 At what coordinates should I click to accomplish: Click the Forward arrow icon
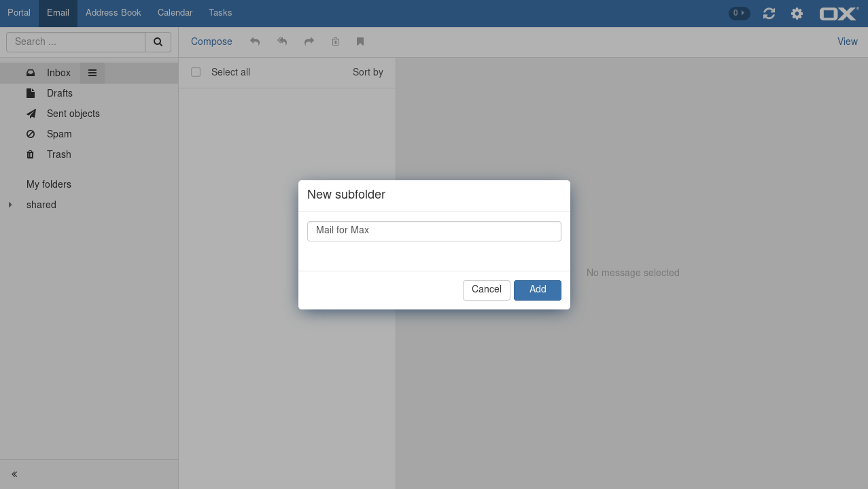point(309,41)
